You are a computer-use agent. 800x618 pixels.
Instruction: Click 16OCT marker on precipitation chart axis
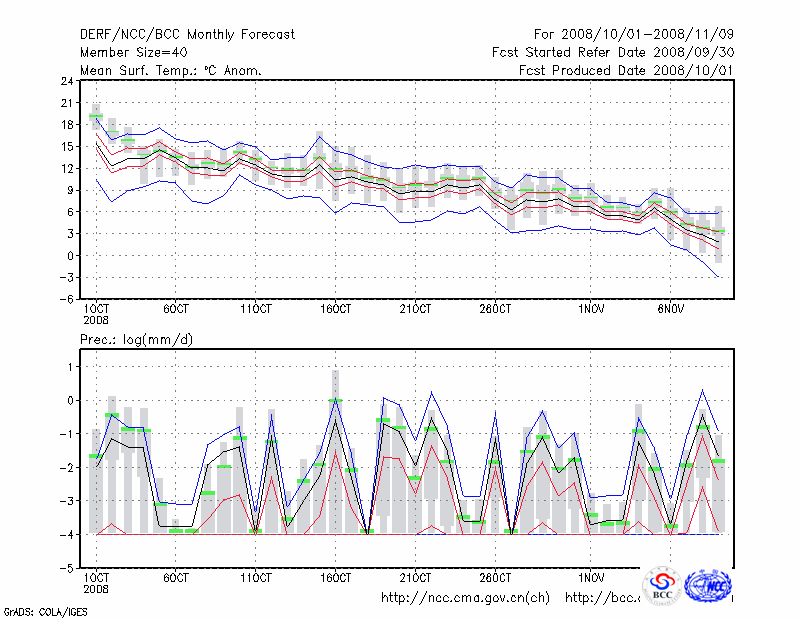(x=335, y=578)
